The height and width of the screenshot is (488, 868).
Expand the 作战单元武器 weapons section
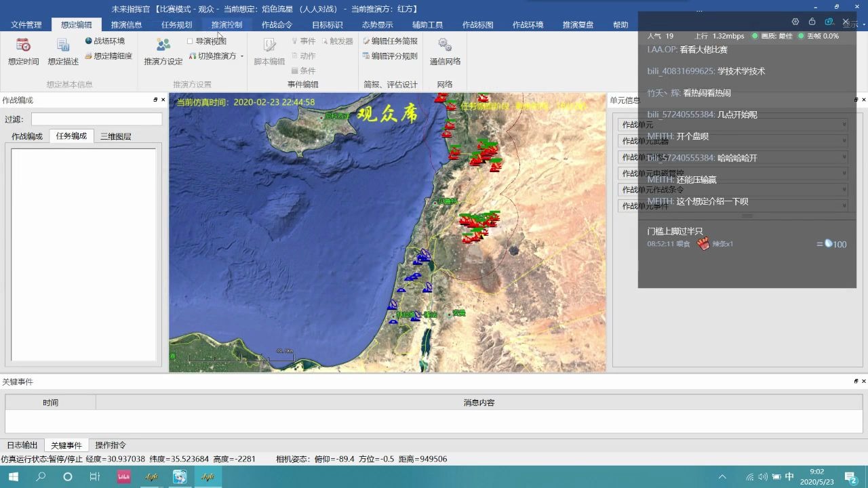tap(732, 141)
